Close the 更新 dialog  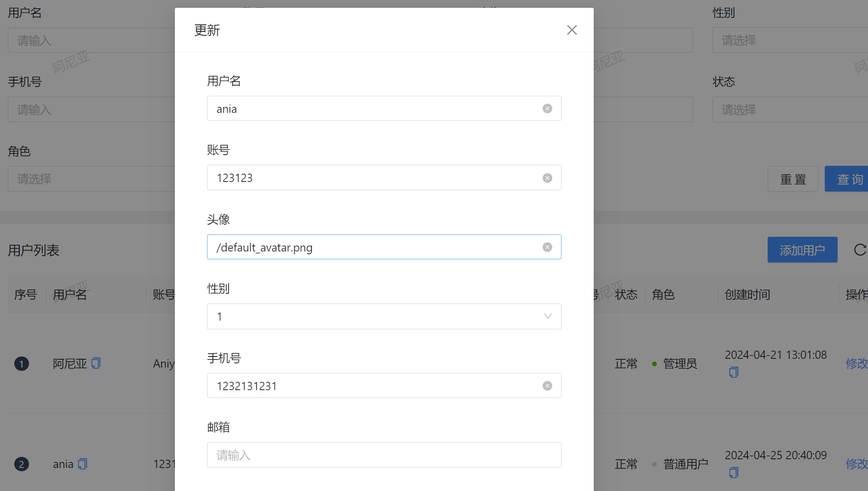coord(572,30)
